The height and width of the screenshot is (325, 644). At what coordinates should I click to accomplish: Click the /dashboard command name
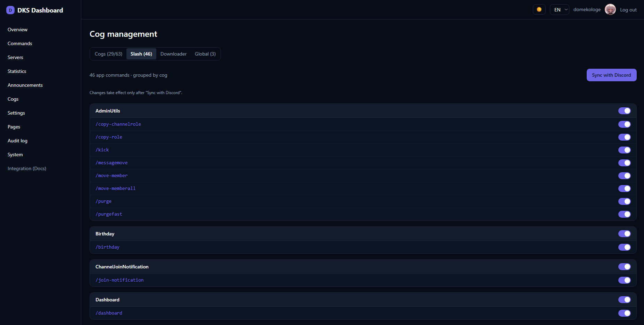[109, 313]
